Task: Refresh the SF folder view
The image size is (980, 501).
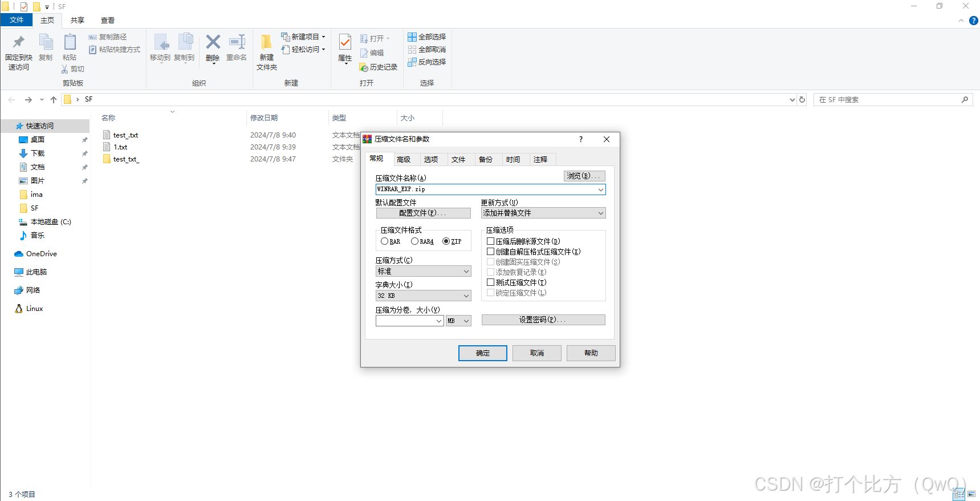Action: tap(802, 99)
